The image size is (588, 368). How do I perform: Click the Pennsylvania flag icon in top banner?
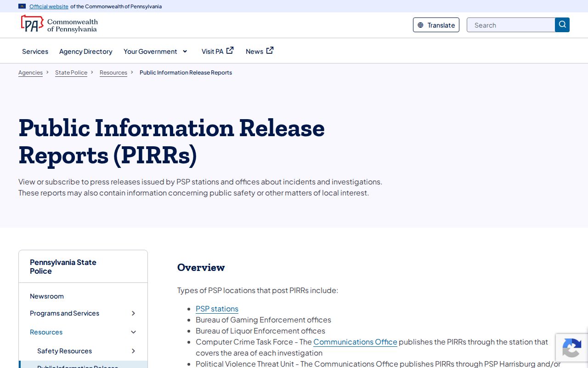point(22,6)
